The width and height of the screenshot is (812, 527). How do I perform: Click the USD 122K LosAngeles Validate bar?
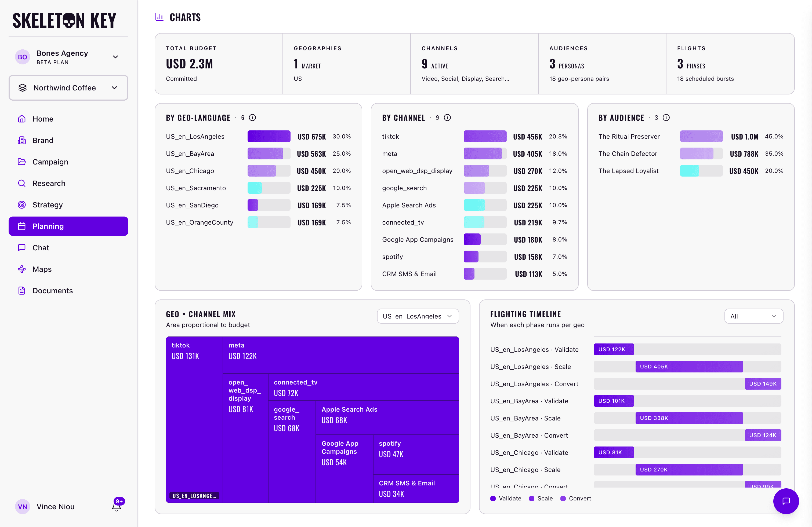[x=614, y=349]
